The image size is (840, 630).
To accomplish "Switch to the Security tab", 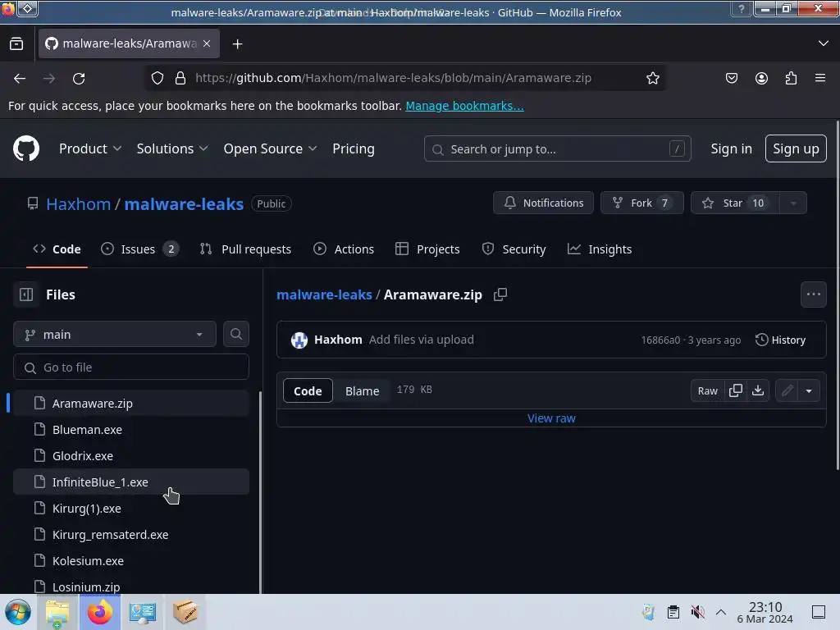I will tap(514, 249).
